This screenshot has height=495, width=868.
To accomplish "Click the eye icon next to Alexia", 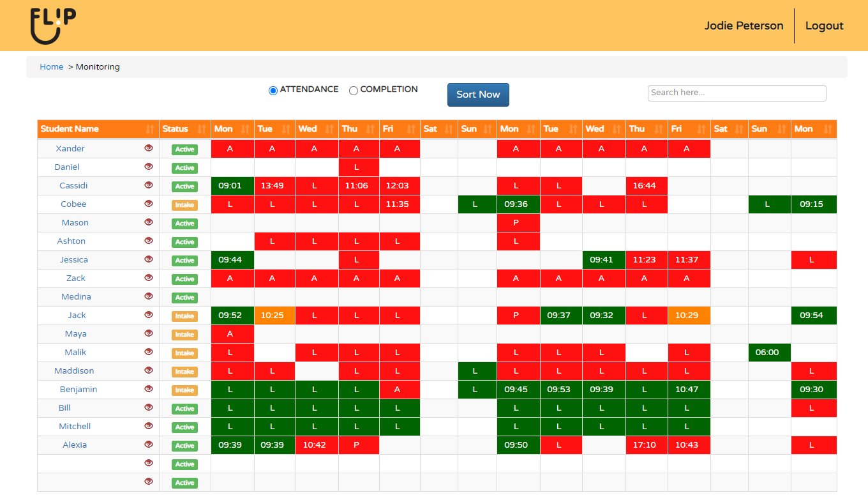I will [x=149, y=445].
